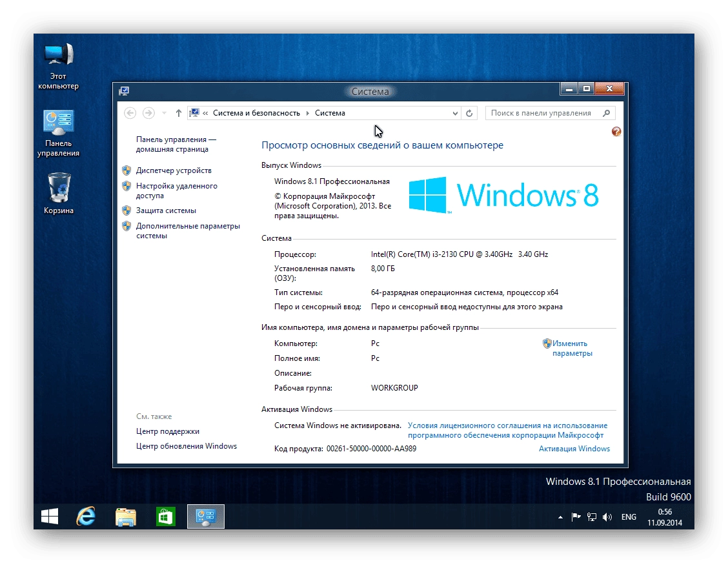Image resolution: width=728 pixels, height=563 pixels.
Task: Open the Этот компьютер desktop icon
Action: pyautogui.click(x=59, y=66)
